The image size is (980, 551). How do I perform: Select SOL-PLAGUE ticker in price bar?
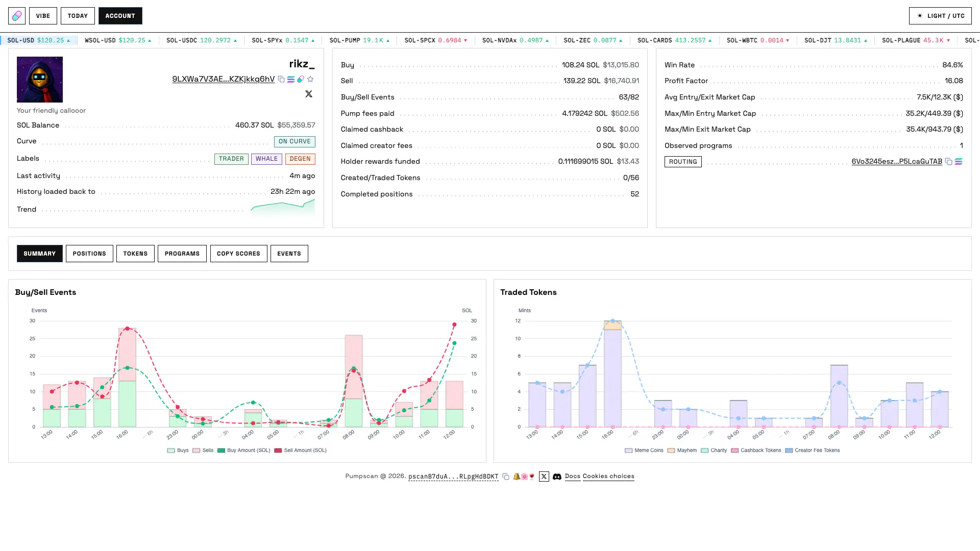click(916, 40)
